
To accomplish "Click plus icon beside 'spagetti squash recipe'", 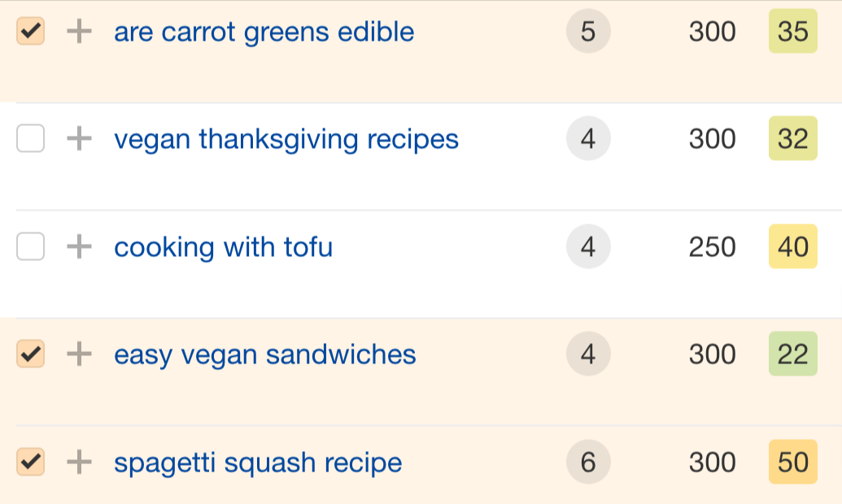I will point(79,462).
